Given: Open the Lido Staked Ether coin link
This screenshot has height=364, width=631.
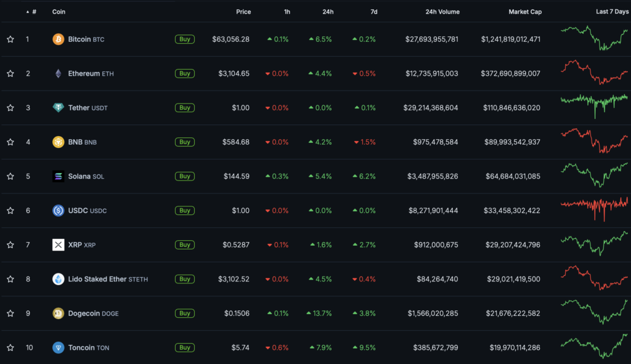Looking at the screenshot, I should point(97,279).
